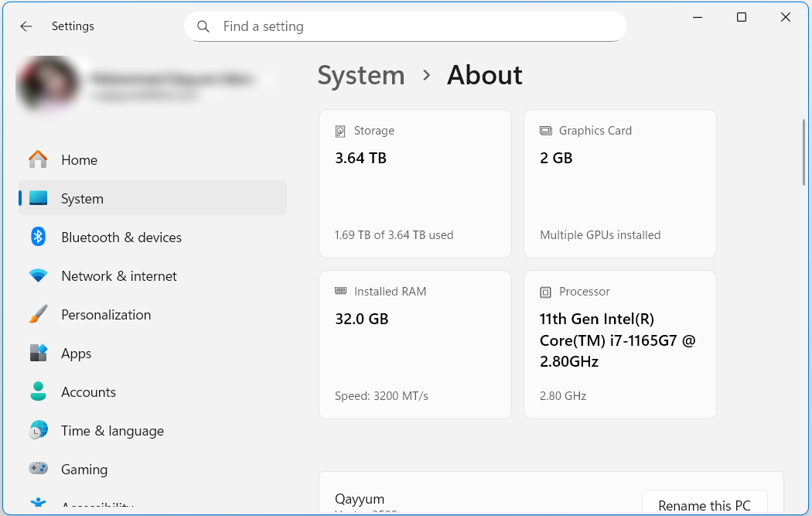Click the 2.80 GHz processor speed text
This screenshot has height=516, width=812.
coord(563,396)
